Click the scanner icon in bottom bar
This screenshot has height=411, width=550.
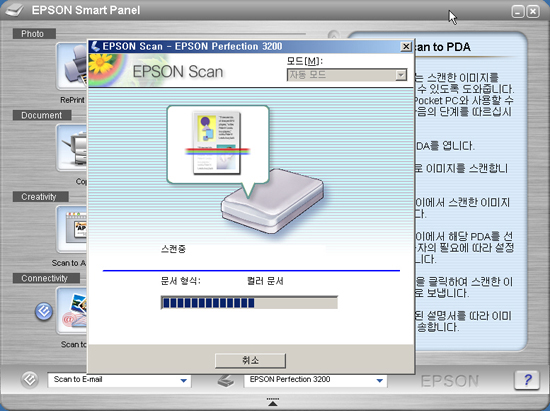point(226,380)
